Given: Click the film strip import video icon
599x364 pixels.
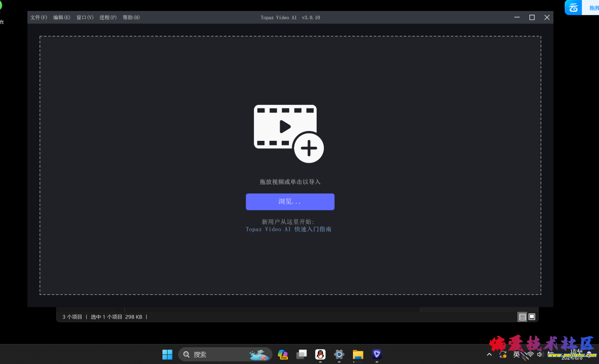Looking at the screenshot, I should pyautogui.click(x=288, y=134).
